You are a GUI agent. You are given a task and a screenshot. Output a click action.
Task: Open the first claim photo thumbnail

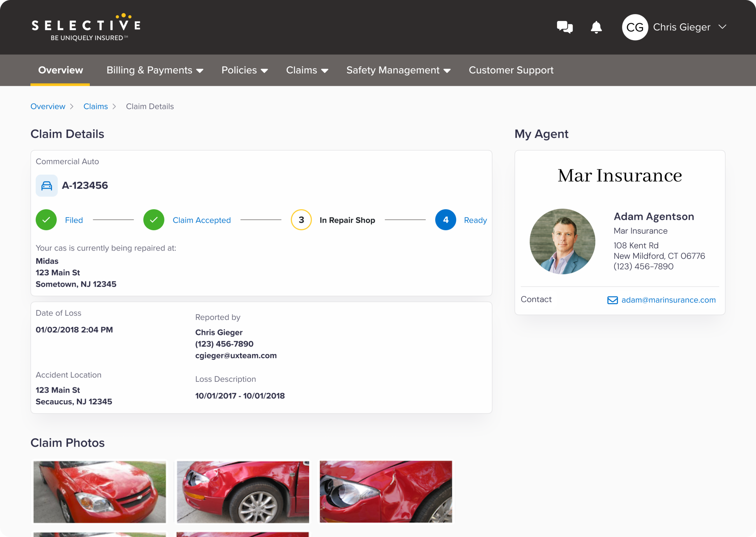(100, 492)
